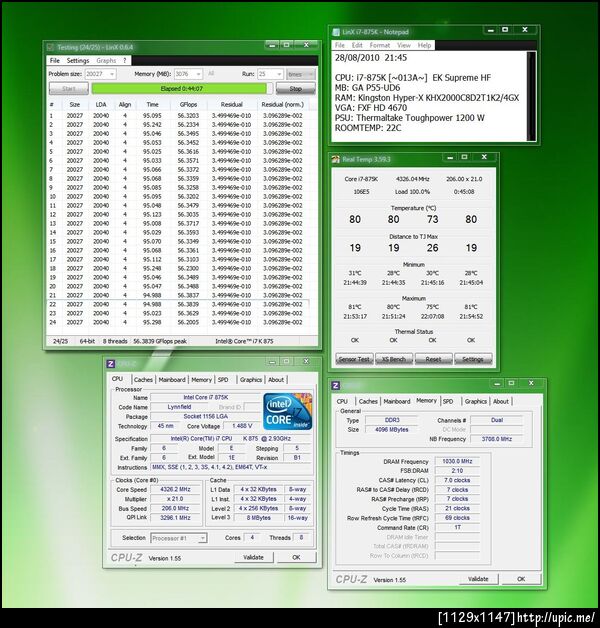600x628 pixels.
Task: Switch to About tab in CPU-Z Memory window
Action: click(501, 401)
